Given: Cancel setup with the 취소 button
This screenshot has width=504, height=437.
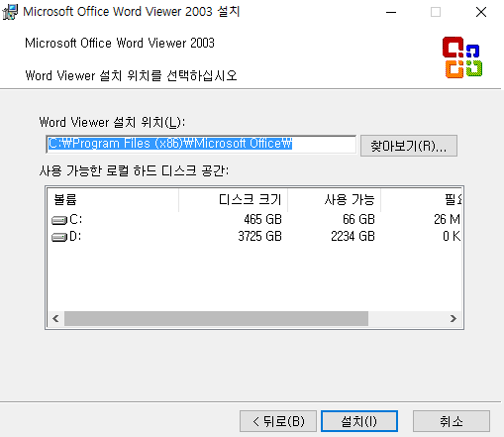Looking at the screenshot, I should click(452, 421).
